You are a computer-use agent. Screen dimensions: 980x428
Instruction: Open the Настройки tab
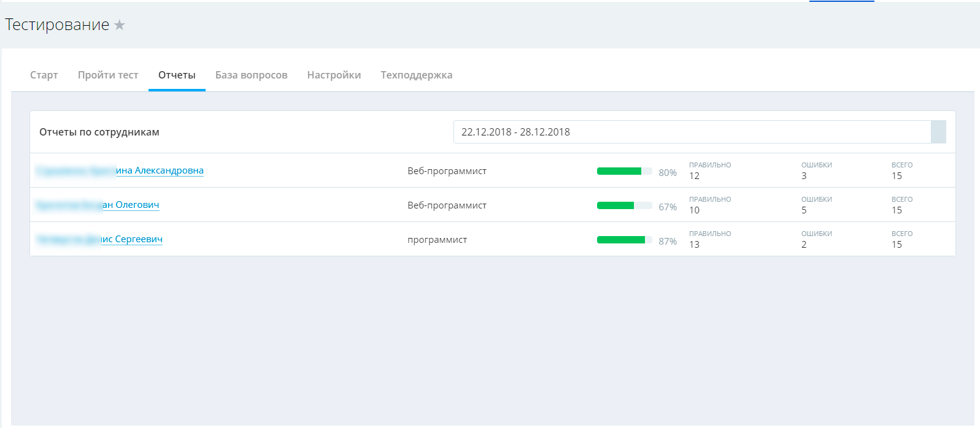coord(334,75)
